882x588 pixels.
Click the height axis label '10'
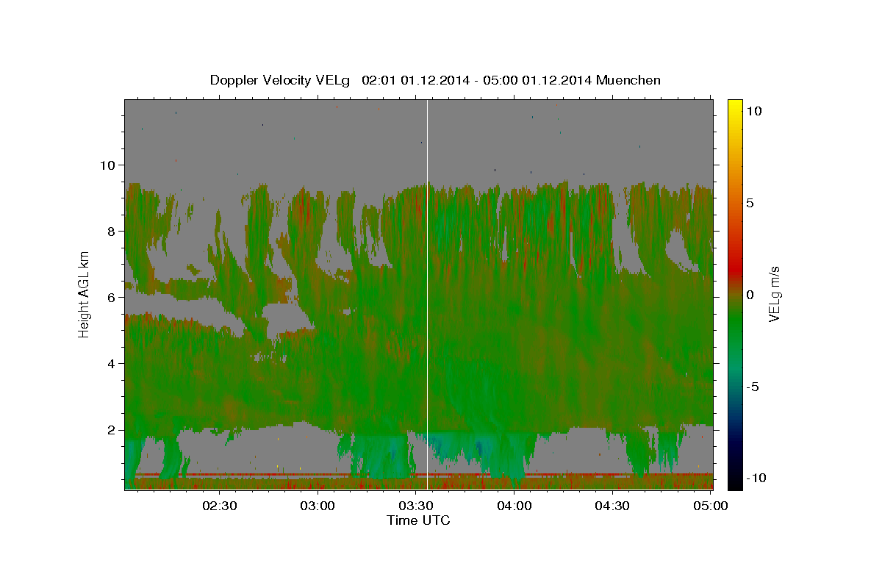107,165
